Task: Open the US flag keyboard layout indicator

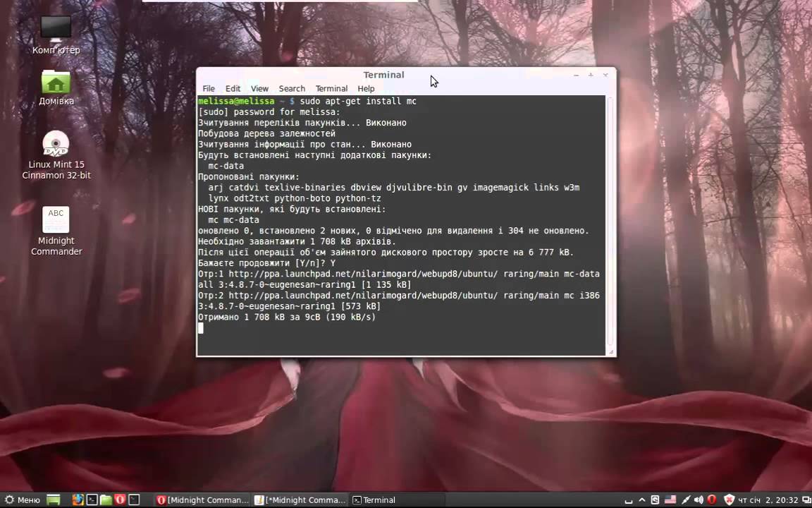Action: [670, 500]
